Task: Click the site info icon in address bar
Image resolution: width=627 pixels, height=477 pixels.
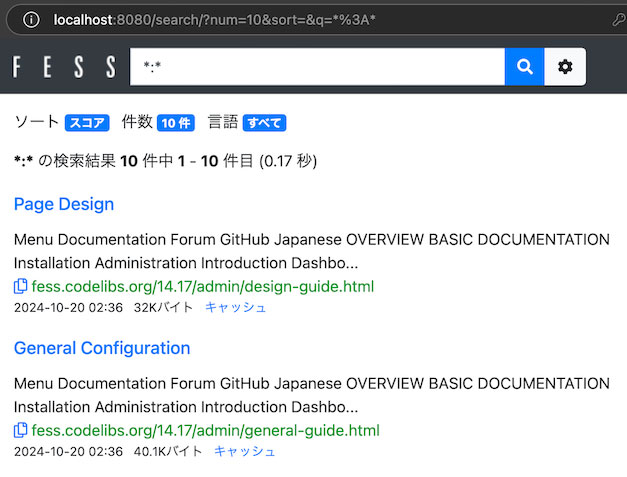Action: click(31, 20)
